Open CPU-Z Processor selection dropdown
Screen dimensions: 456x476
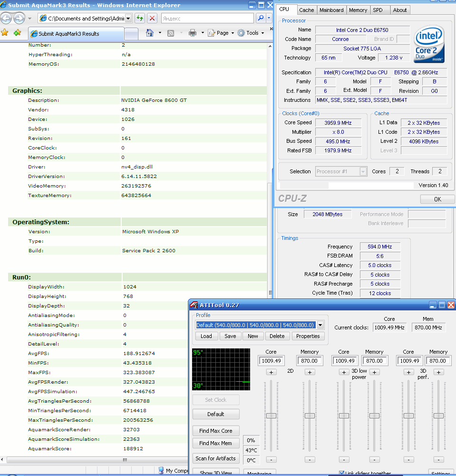coord(363,171)
